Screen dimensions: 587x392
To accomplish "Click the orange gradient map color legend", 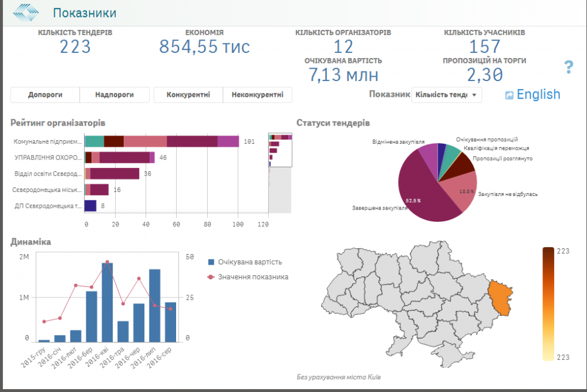I will (548, 303).
